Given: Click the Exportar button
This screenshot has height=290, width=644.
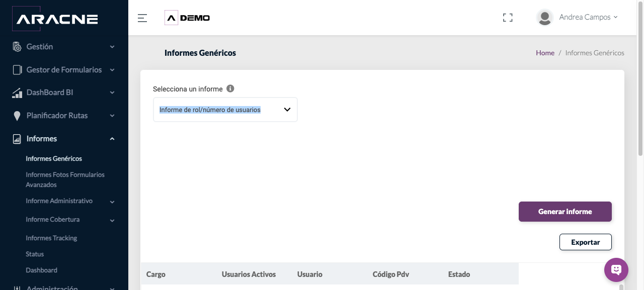Looking at the screenshot, I should [586, 242].
